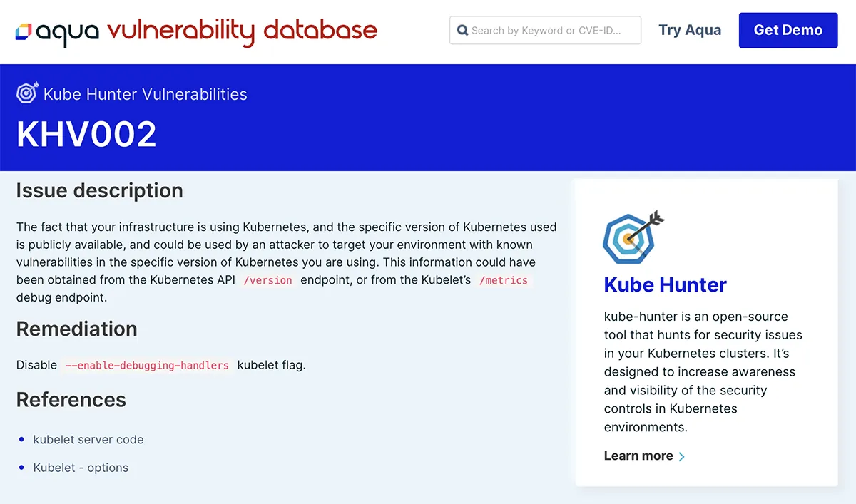Click the search magnifier icon
Image resolution: width=856 pixels, height=504 pixels.
(462, 31)
